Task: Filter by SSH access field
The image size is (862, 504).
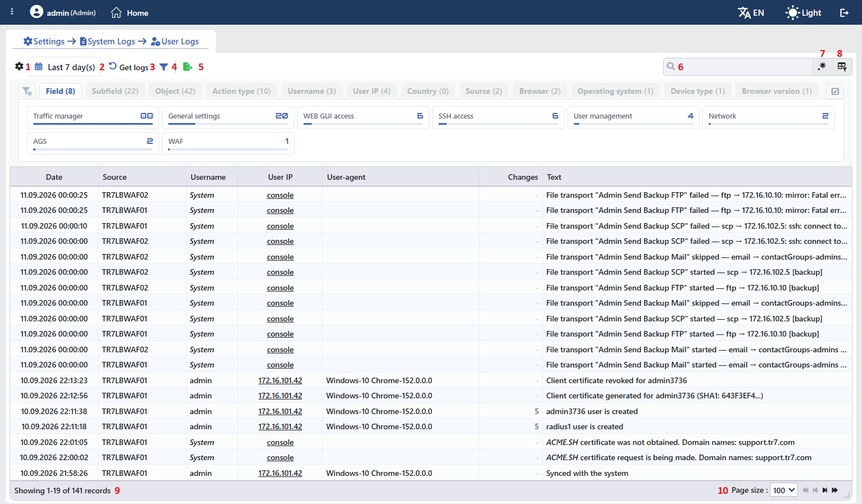Action: (498, 117)
